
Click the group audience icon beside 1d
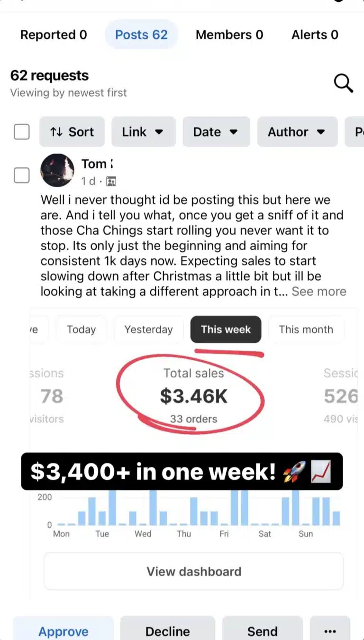[x=111, y=181]
